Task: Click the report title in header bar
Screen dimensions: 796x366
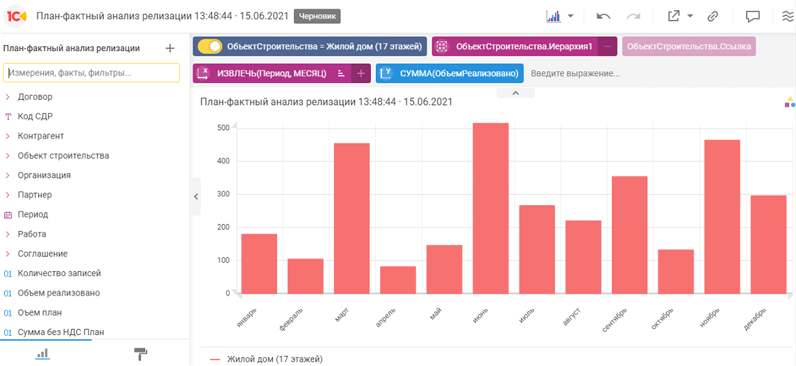Action: click(162, 16)
